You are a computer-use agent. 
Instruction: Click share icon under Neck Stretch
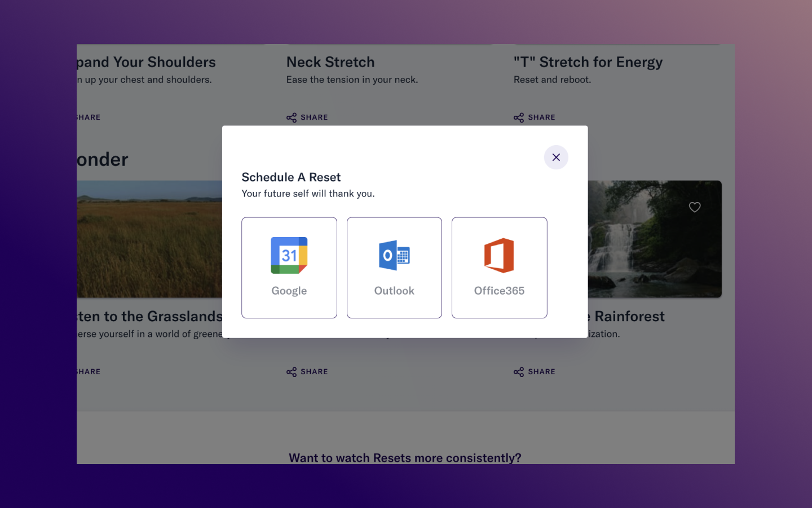point(292,117)
